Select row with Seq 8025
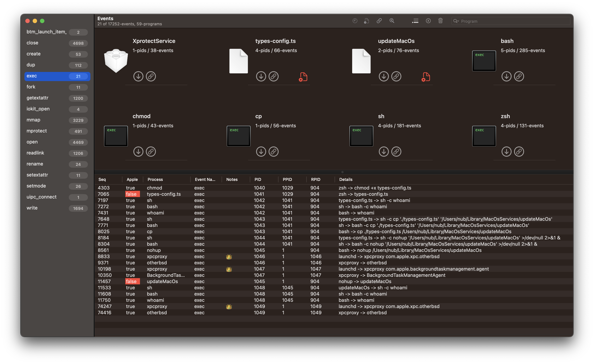This screenshot has width=594, height=364. coord(334,231)
